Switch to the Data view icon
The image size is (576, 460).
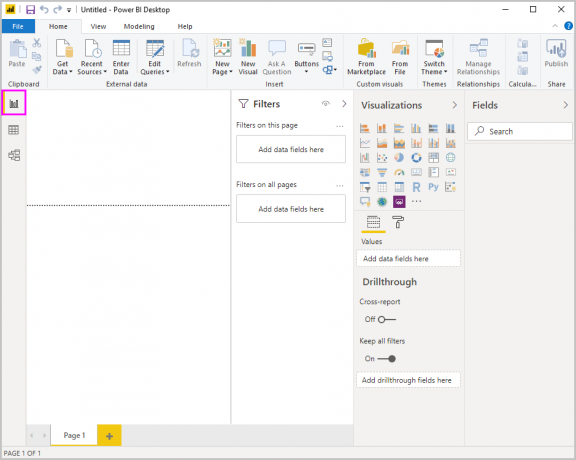pos(14,130)
